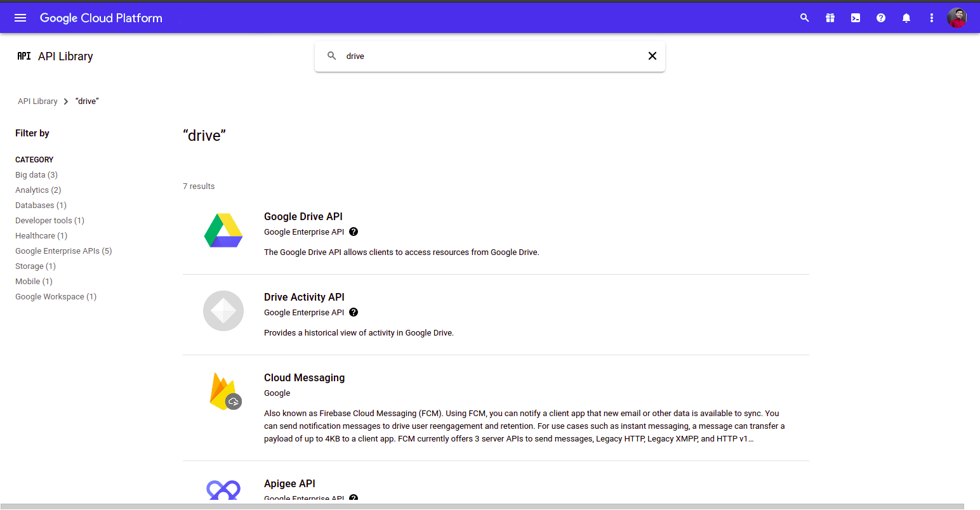This screenshot has width=980, height=510.
Task: Filter by Google Workspace category
Action: (56, 296)
